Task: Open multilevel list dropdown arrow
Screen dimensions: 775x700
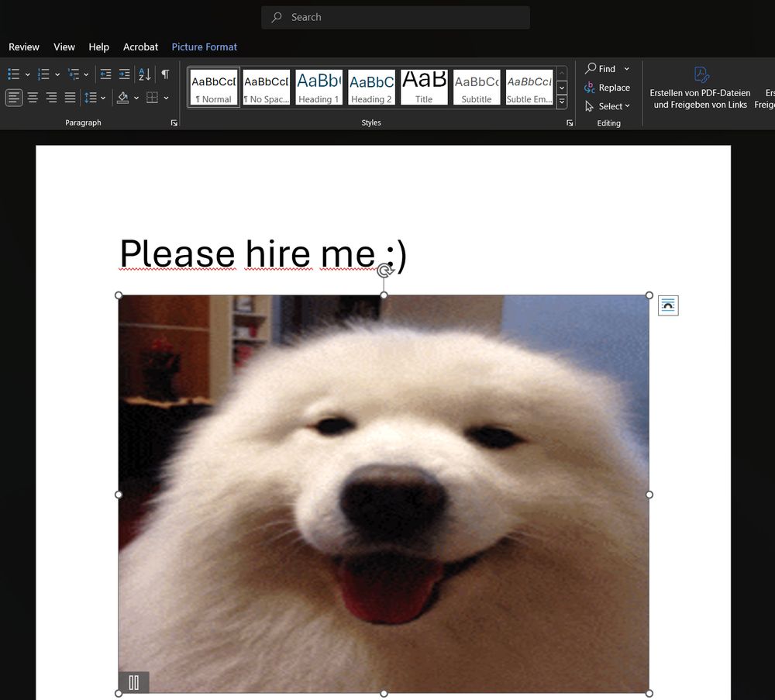Action: click(x=86, y=74)
